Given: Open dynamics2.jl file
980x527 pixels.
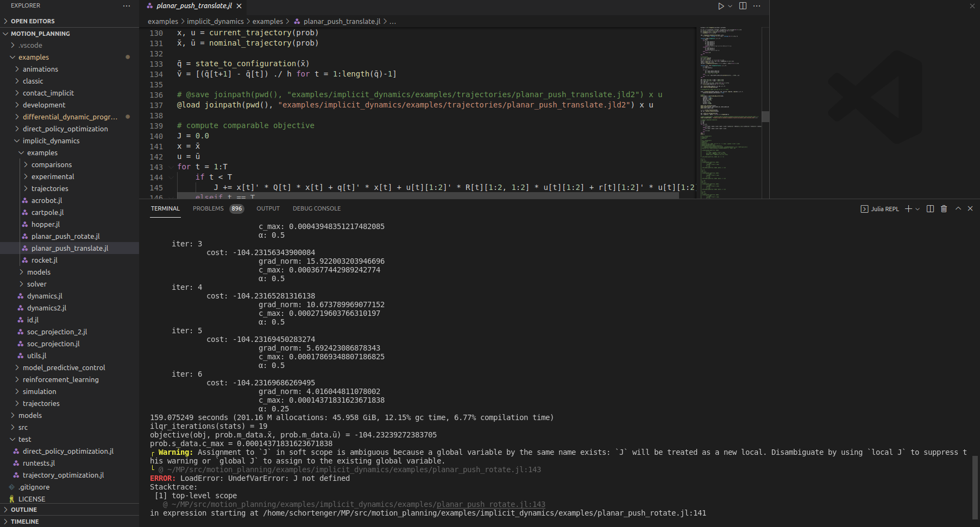Looking at the screenshot, I should 70,308.
